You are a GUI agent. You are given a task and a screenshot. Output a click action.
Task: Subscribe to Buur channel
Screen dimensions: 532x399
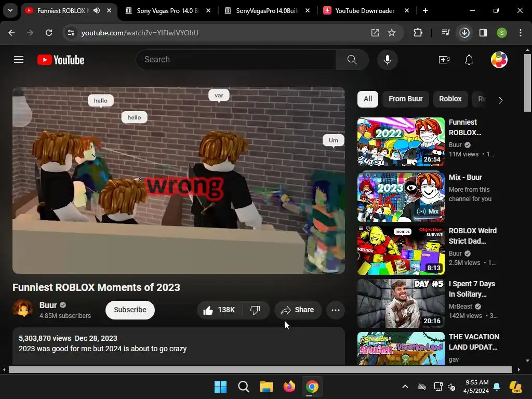[130, 310]
